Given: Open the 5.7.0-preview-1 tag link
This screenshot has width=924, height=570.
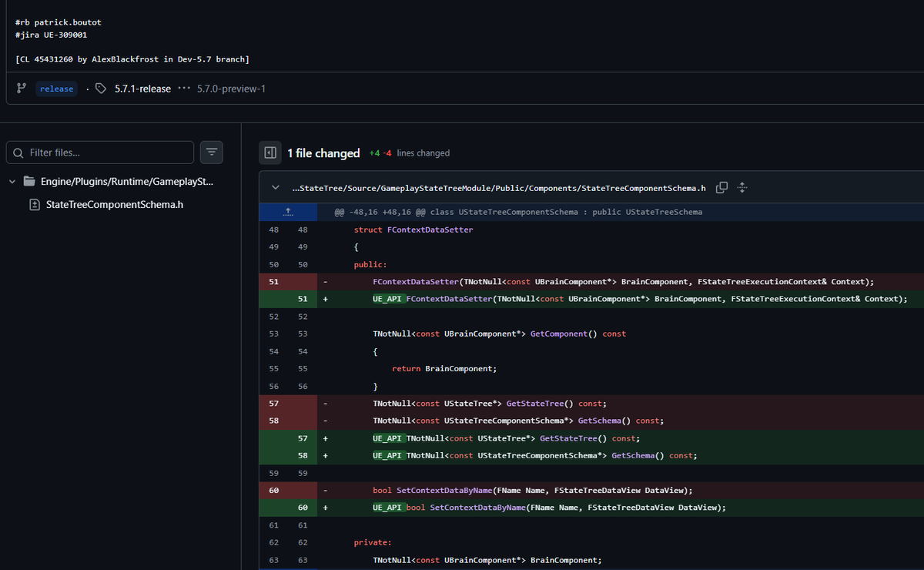Looking at the screenshot, I should click(231, 89).
